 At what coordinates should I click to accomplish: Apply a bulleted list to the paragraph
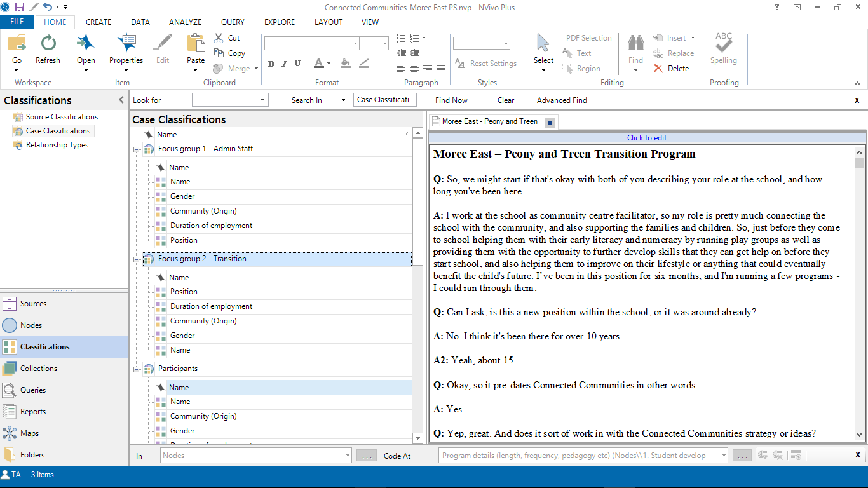[x=401, y=38]
